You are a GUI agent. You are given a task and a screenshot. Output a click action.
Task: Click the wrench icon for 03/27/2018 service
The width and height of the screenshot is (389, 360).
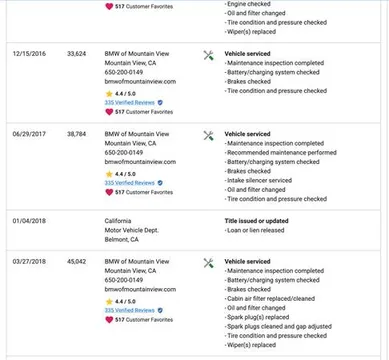pos(209,263)
